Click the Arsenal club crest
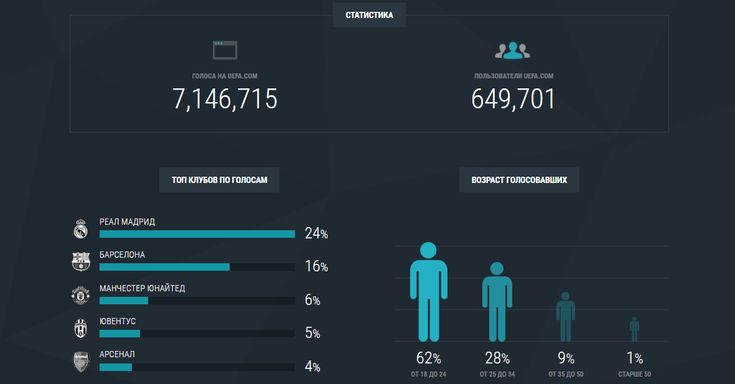The image size is (735, 384). coord(81,361)
